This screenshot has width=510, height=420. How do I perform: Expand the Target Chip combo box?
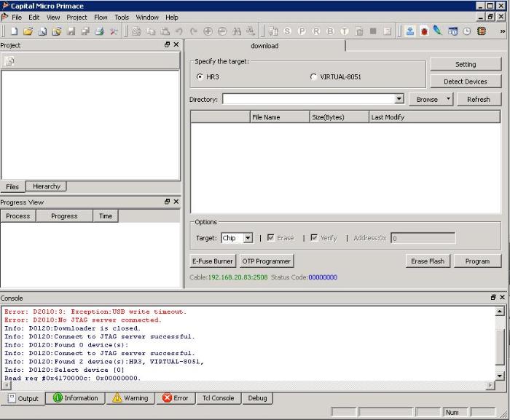[248, 238]
